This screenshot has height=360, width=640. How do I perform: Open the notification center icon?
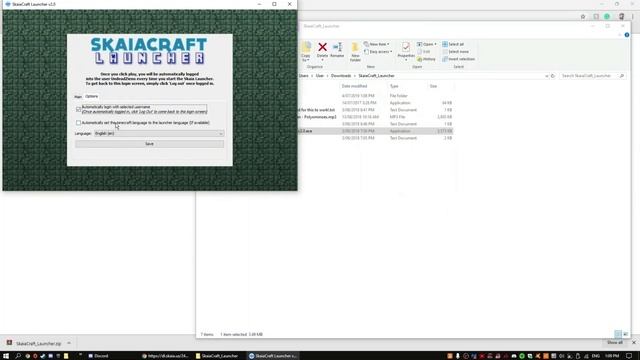(x=629, y=356)
